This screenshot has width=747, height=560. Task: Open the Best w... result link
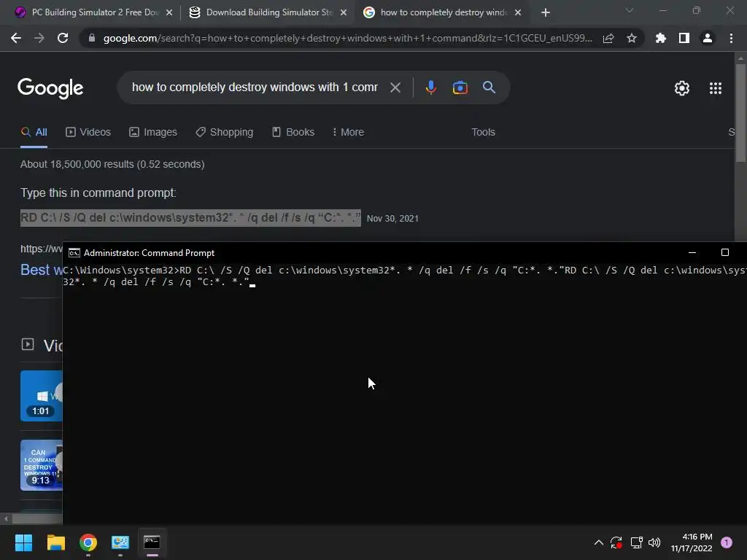(42, 270)
